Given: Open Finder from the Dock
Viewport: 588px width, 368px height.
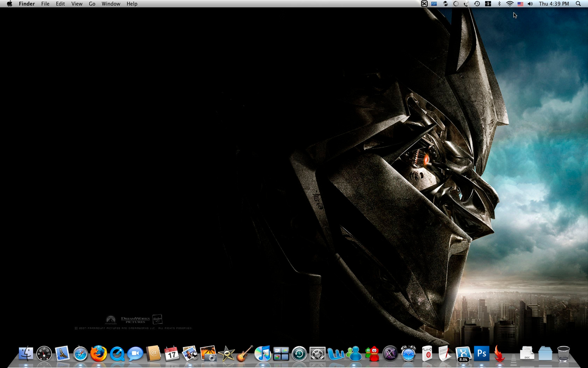Looking at the screenshot, I should pos(26,354).
